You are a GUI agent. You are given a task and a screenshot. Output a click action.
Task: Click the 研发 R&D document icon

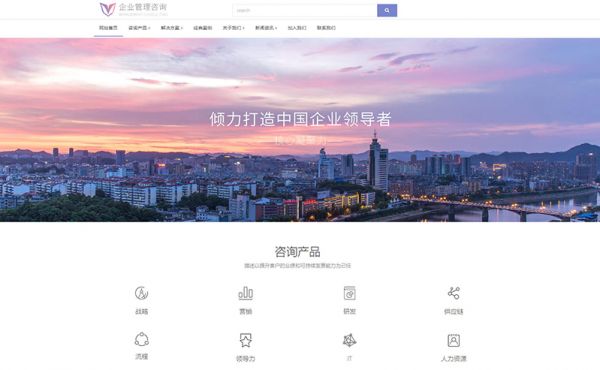[349, 293]
